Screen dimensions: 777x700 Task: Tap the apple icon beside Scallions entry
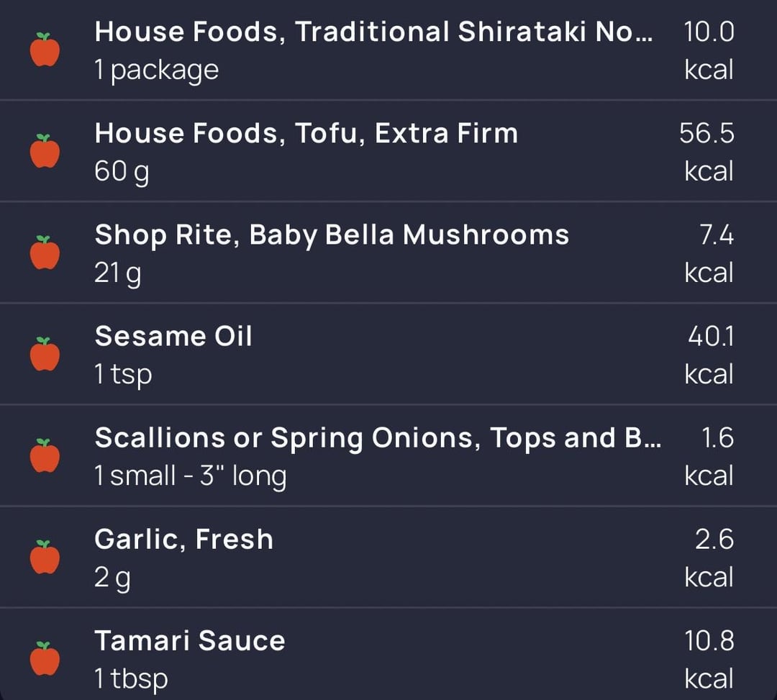[x=45, y=456]
